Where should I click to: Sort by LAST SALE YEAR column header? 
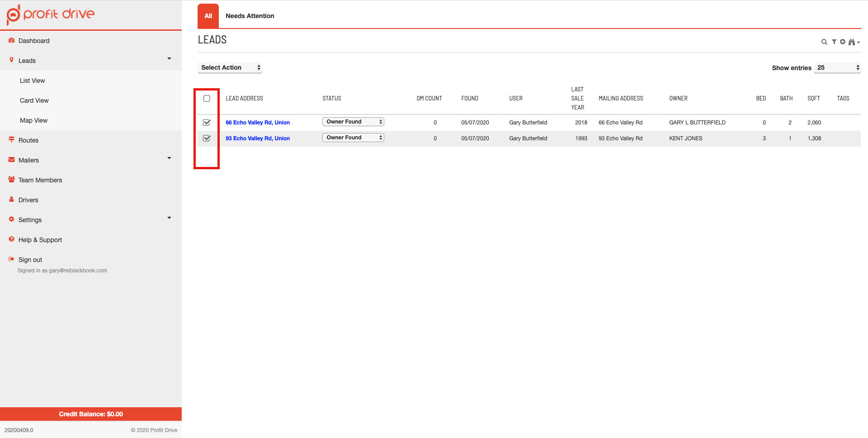coord(578,98)
